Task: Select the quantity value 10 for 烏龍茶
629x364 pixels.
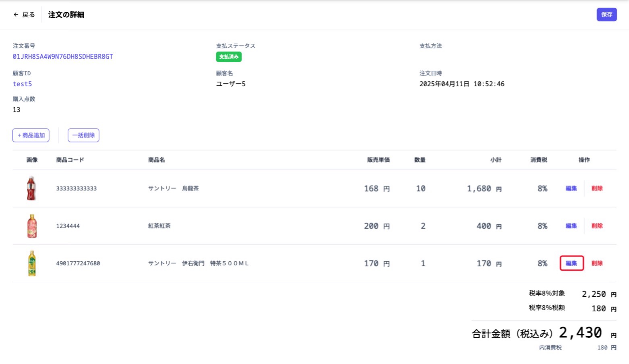Action: [421, 188]
